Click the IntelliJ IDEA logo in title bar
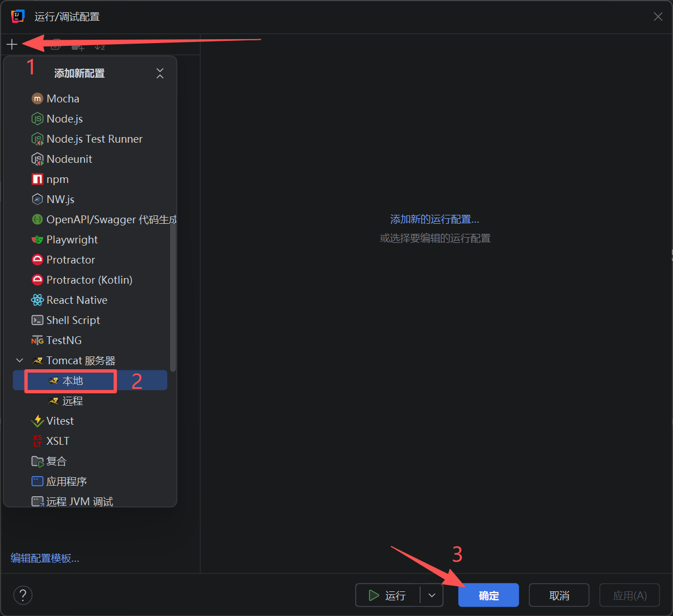This screenshot has width=673, height=616. pyautogui.click(x=18, y=17)
